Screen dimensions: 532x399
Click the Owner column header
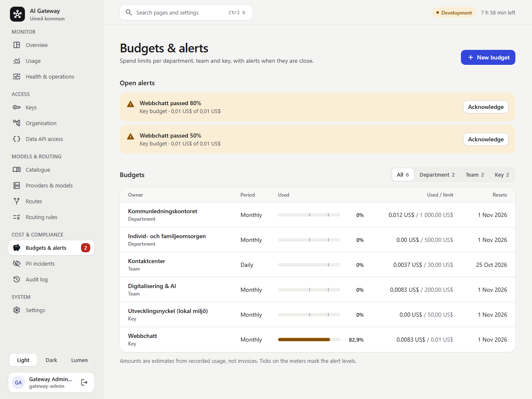coord(135,195)
